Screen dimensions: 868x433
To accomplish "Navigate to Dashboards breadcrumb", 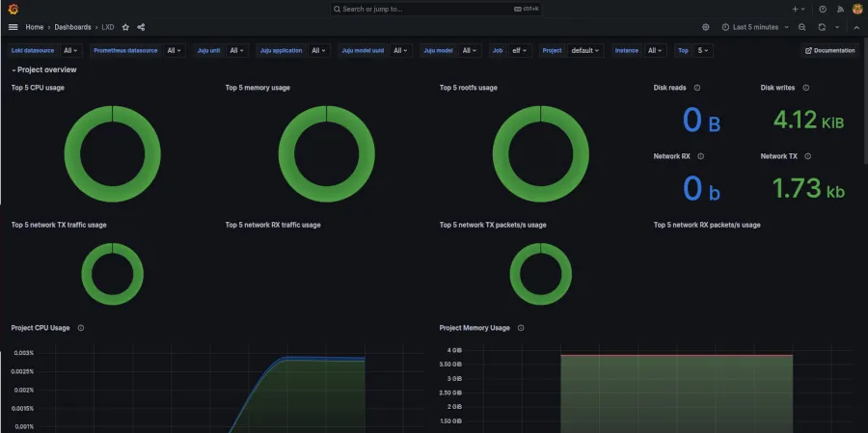I will coord(72,27).
